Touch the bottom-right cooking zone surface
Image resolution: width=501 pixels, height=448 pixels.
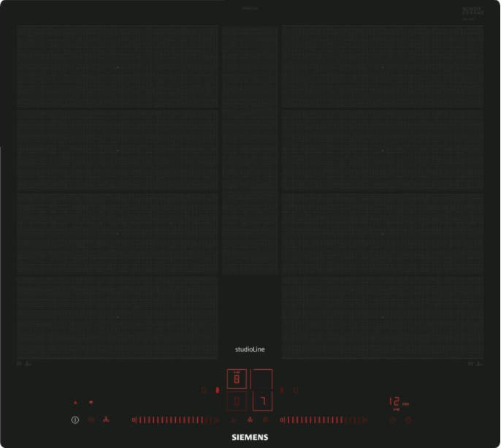(x=382, y=317)
